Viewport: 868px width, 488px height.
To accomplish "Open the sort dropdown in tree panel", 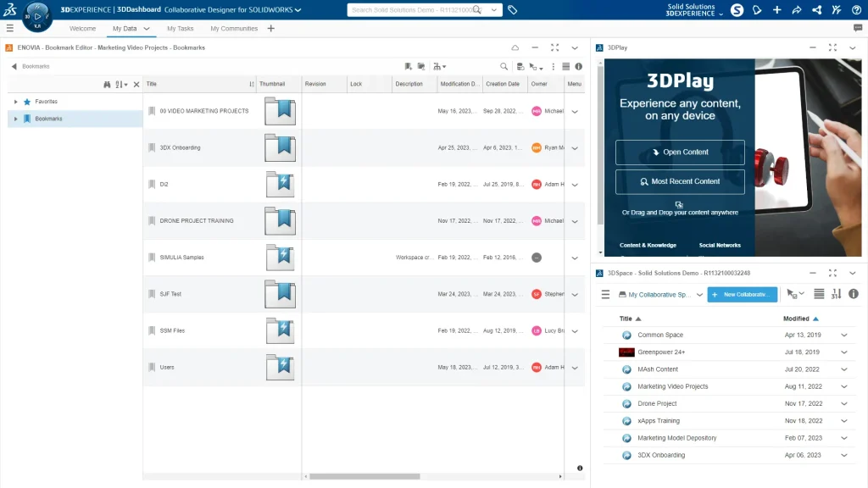I will pos(121,84).
